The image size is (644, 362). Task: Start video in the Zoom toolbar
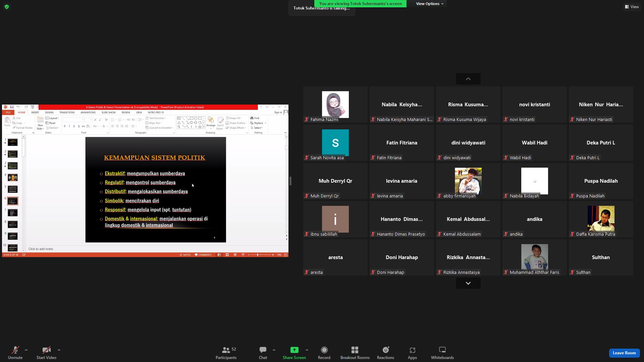click(46, 353)
